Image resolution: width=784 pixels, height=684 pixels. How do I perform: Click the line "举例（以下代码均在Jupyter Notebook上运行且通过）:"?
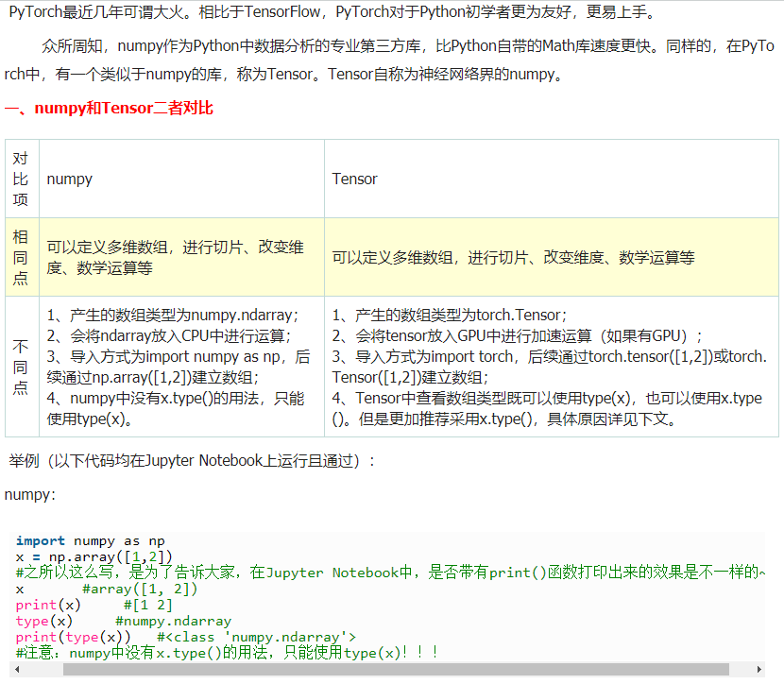point(192,460)
